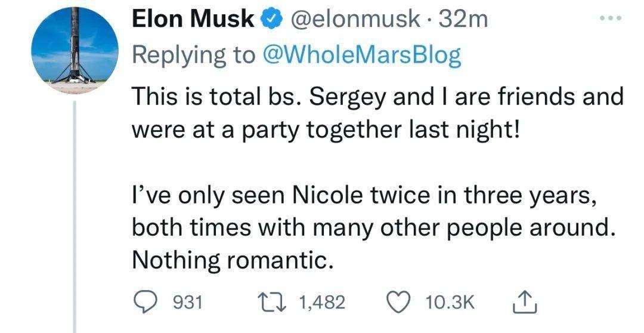The image size is (644, 333).
Task: Click the 931 reply count
Action: coord(187,303)
